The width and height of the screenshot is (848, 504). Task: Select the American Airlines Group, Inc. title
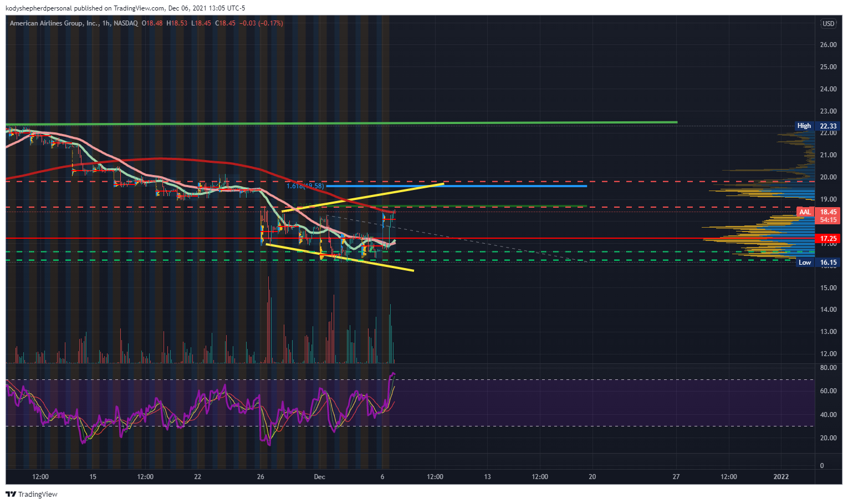tap(54, 23)
